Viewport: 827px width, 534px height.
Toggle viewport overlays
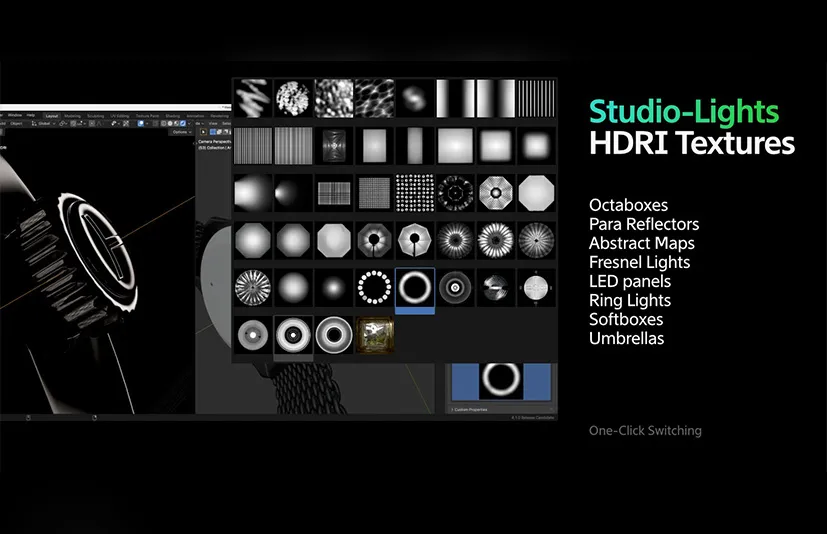click(x=141, y=123)
